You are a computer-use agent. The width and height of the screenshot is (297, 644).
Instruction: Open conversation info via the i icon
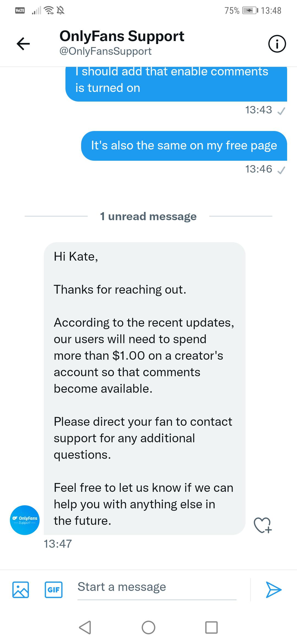[x=277, y=44]
